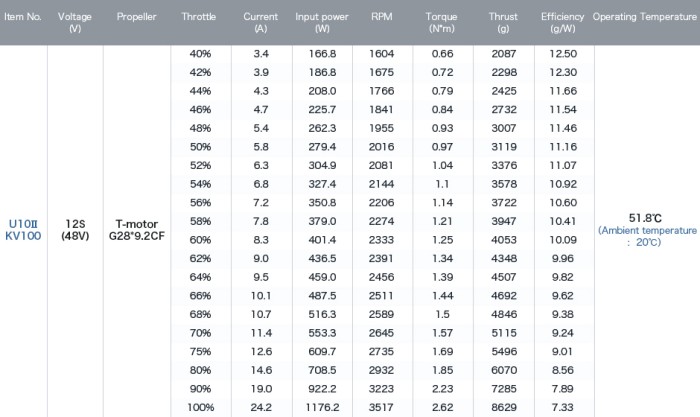Select the Input power (W) header

pos(322,23)
